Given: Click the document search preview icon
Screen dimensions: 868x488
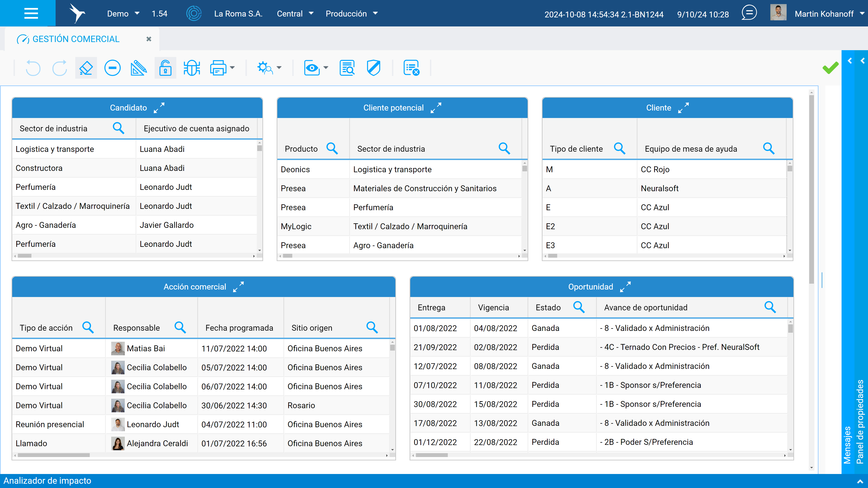Looking at the screenshot, I should click(x=347, y=68).
